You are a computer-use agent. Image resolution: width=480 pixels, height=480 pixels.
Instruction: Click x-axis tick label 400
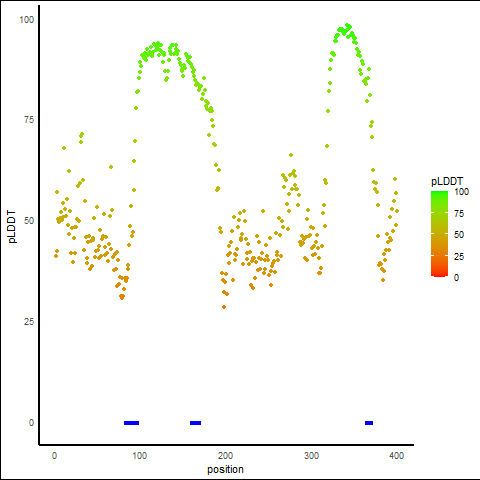click(396, 455)
